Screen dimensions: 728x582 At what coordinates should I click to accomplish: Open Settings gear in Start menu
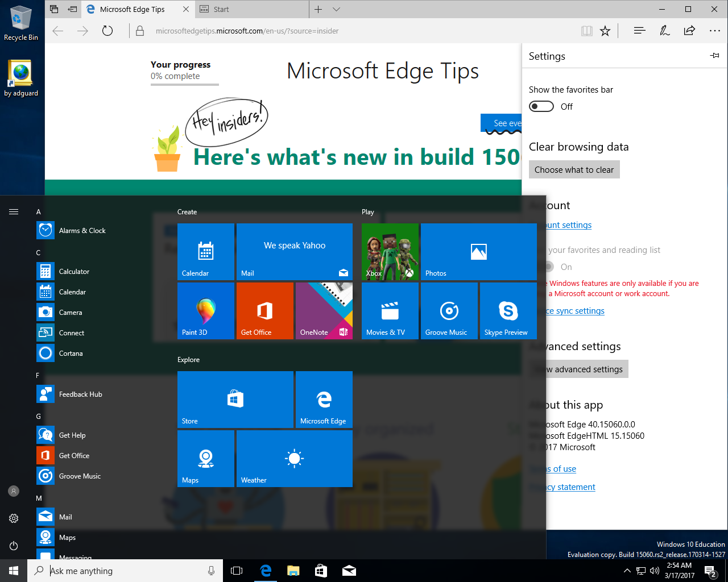click(14, 518)
